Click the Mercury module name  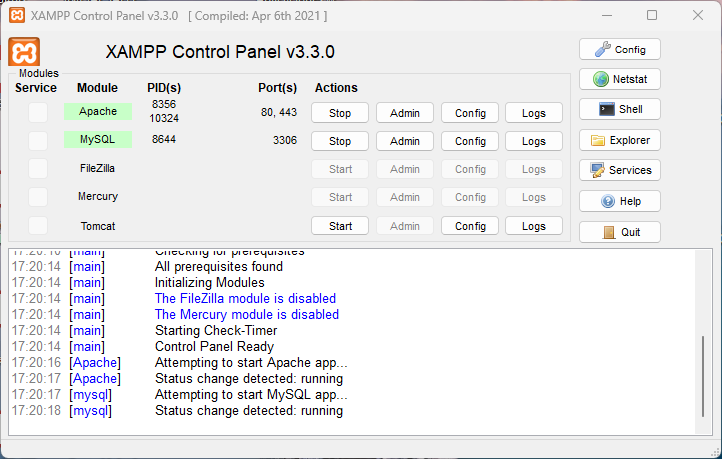pyautogui.click(x=98, y=197)
